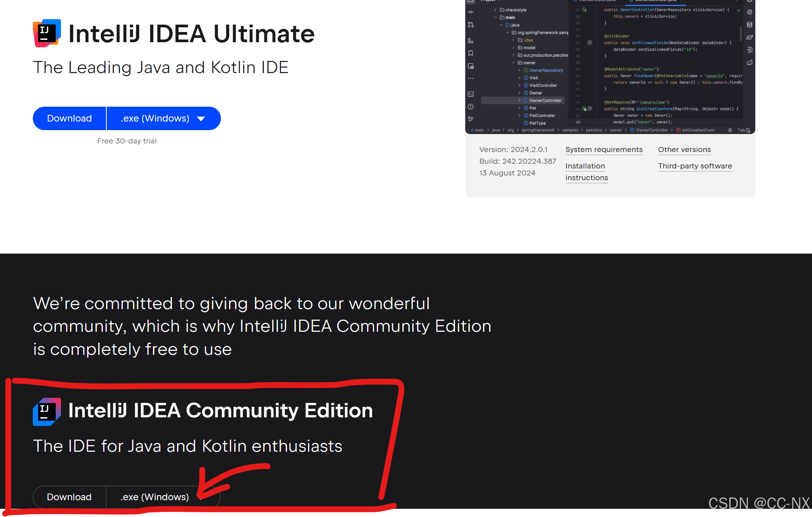Open the Structure icon in IDE sidebar

pyautogui.click(x=471, y=41)
